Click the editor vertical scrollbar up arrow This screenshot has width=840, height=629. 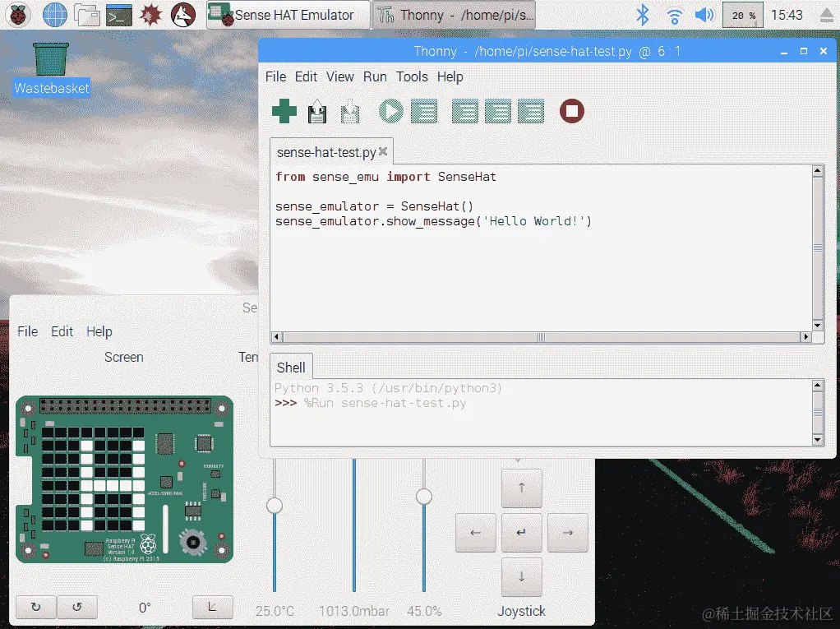pyautogui.click(x=818, y=172)
